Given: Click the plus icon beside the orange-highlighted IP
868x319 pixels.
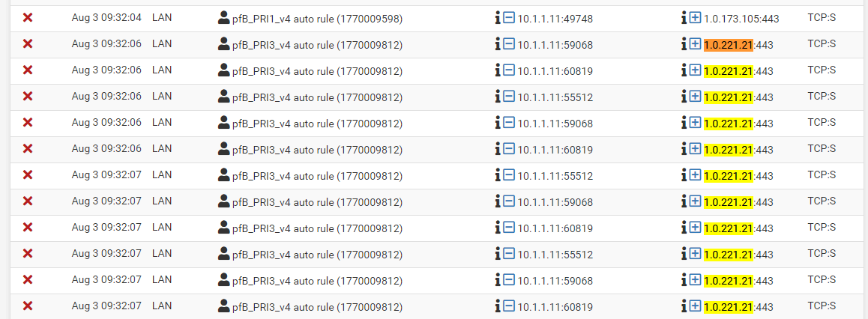Looking at the screenshot, I should coord(696,44).
